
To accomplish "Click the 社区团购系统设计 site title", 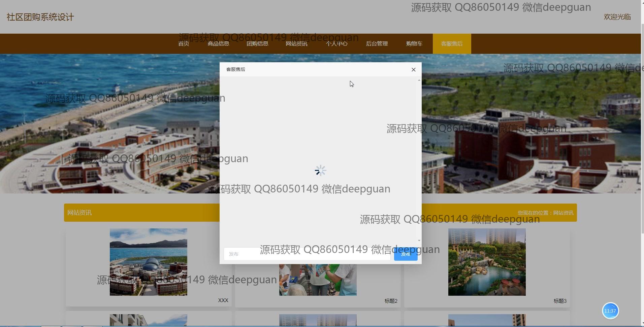I will coord(40,17).
